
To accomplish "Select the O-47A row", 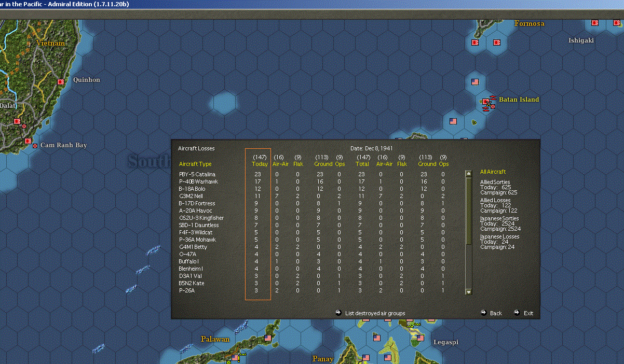I will coord(311,254).
